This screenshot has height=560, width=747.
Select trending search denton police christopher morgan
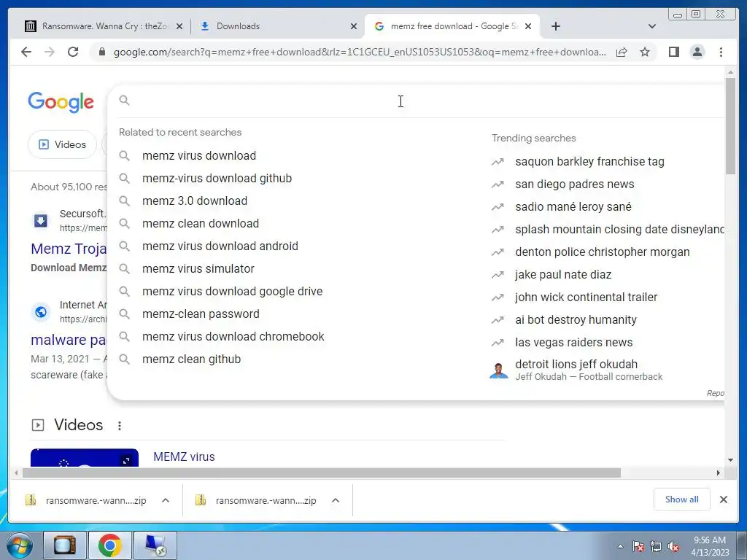tap(602, 252)
